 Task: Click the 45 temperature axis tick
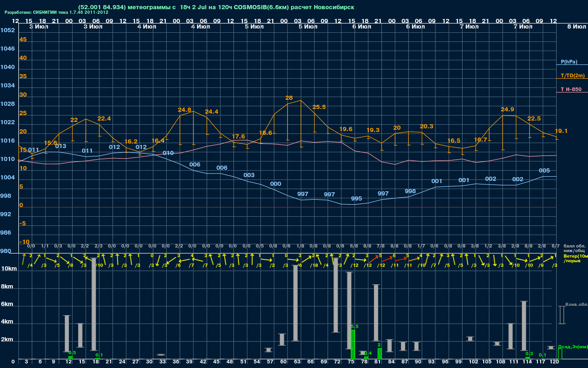tap(23, 40)
